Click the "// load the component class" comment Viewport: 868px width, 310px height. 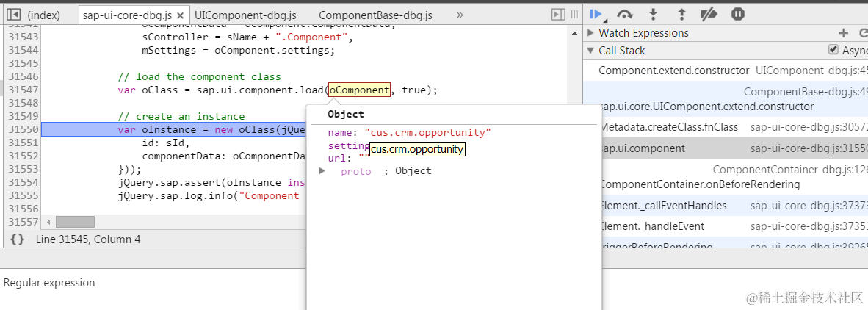click(199, 76)
